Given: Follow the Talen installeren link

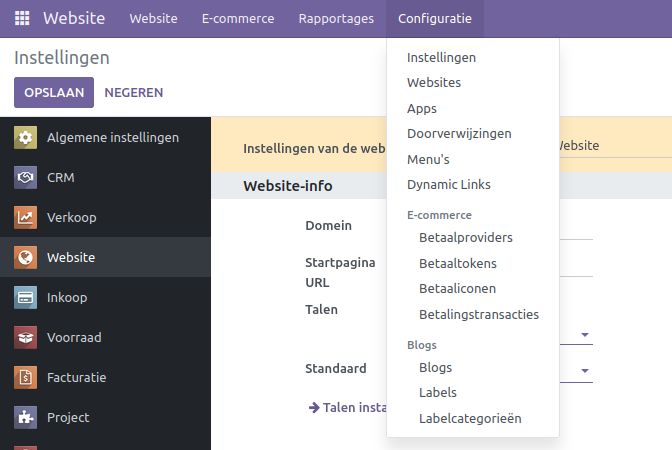Looking at the screenshot, I should (355, 408).
